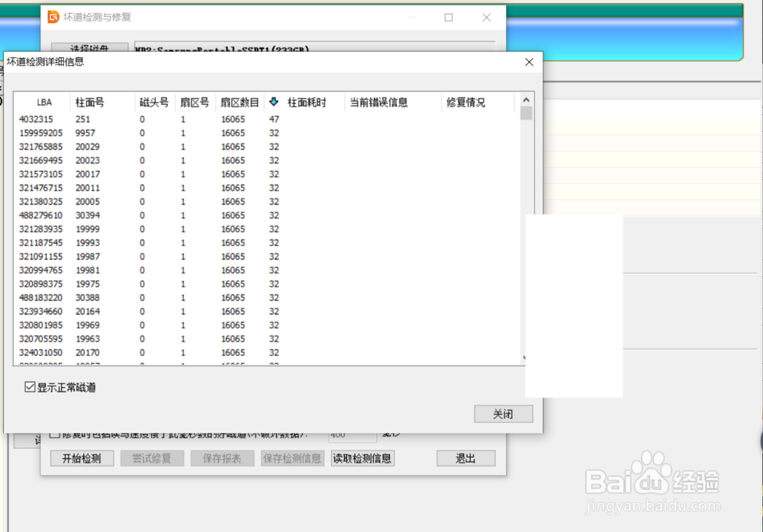Select the row with LBA 323934660

tap(268, 311)
